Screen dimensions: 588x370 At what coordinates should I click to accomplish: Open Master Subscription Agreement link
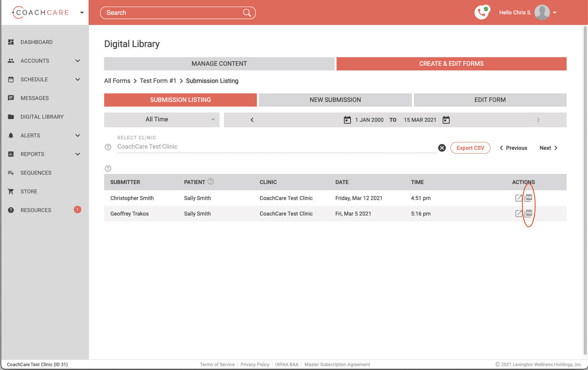click(337, 365)
